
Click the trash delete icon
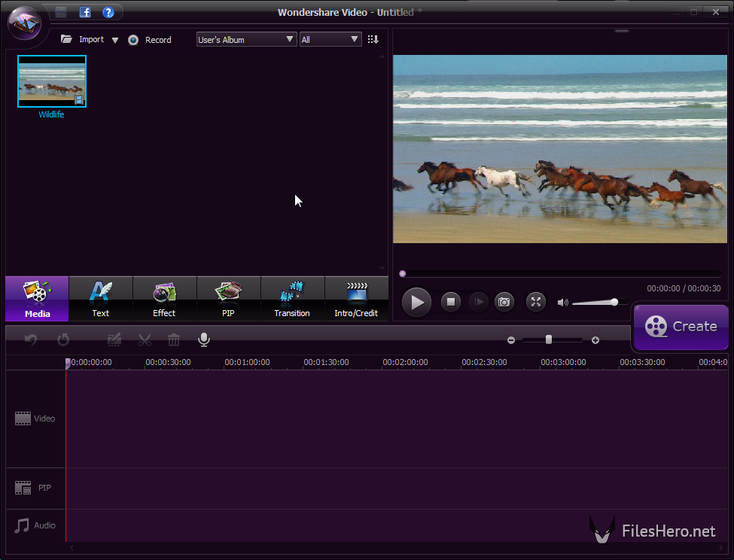(x=174, y=340)
